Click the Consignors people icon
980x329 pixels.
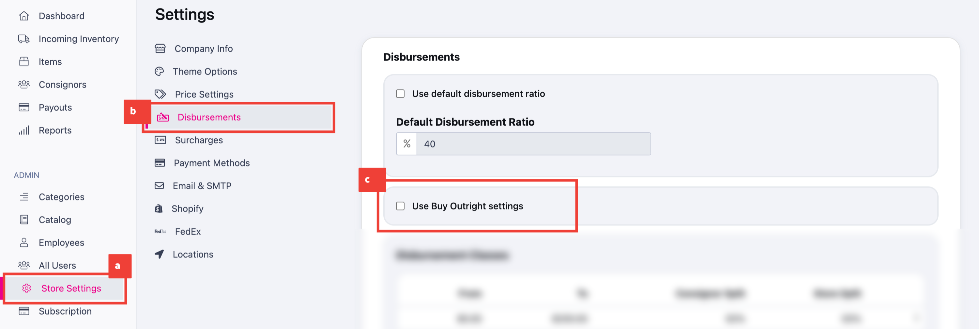(x=24, y=85)
